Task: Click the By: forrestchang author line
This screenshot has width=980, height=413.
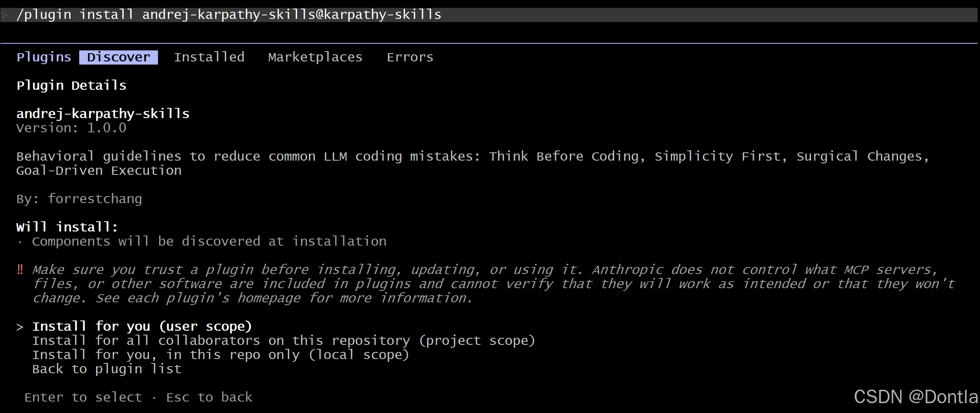Action: [x=79, y=199]
